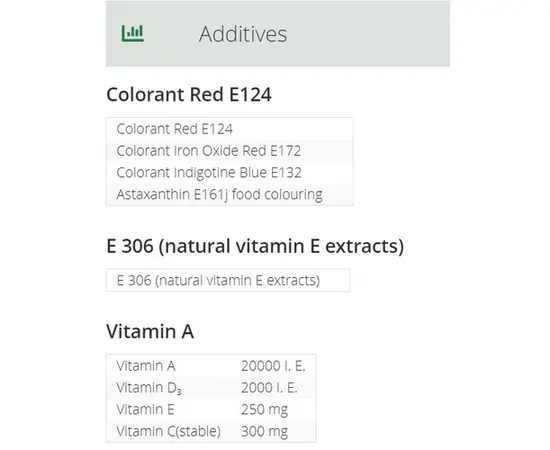Click the 250 mg value
Screen dimensions: 550x450
pyautogui.click(x=264, y=410)
